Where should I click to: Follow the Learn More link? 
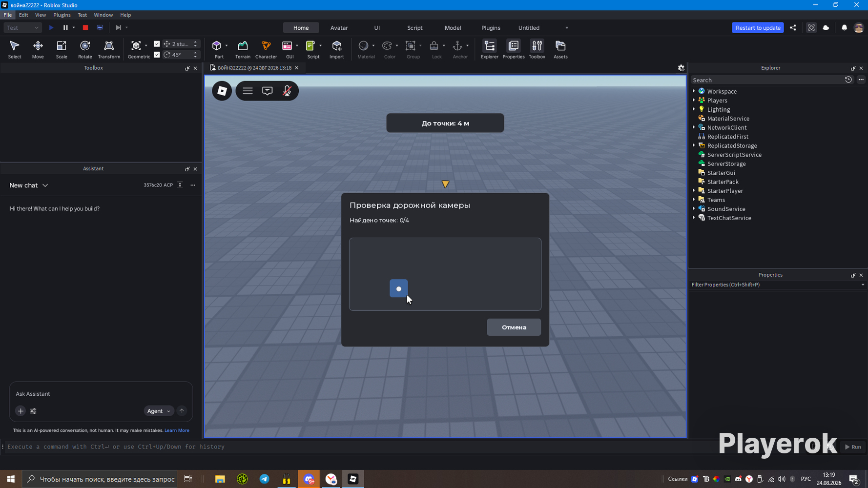(x=177, y=430)
